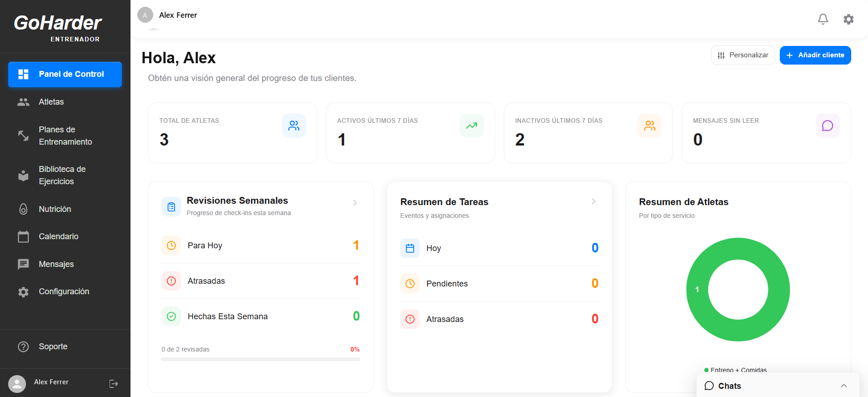Click the Atrasadas alert icon in Revisiones
Image resolution: width=868 pixels, height=397 pixels.
tap(171, 281)
